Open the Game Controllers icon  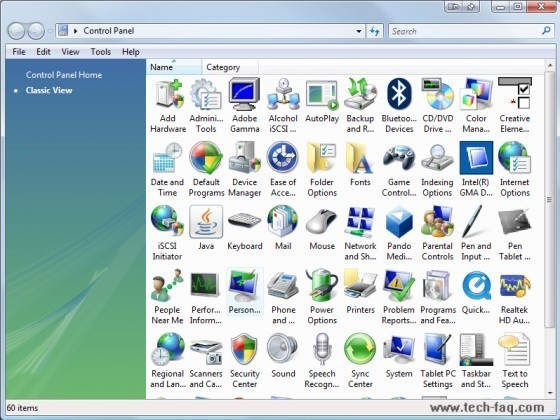(x=399, y=158)
